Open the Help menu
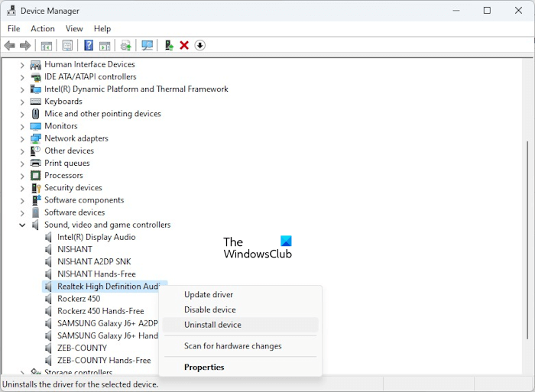Image resolution: width=535 pixels, height=392 pixels. 102,29
